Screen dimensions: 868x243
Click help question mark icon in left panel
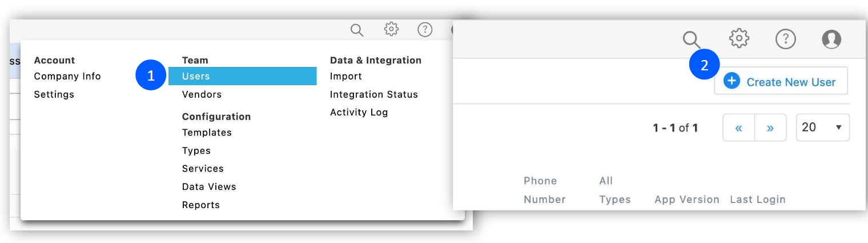[425, 30]
